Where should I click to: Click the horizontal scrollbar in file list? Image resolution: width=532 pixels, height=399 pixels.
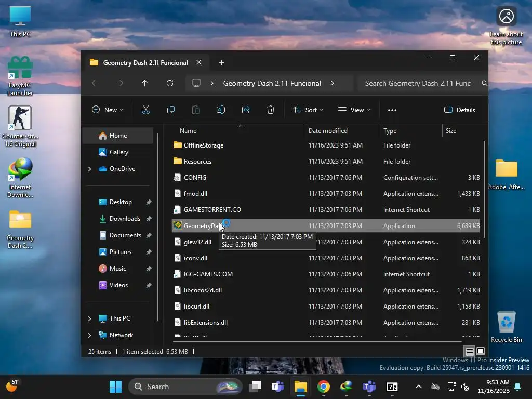pos(317,341)
